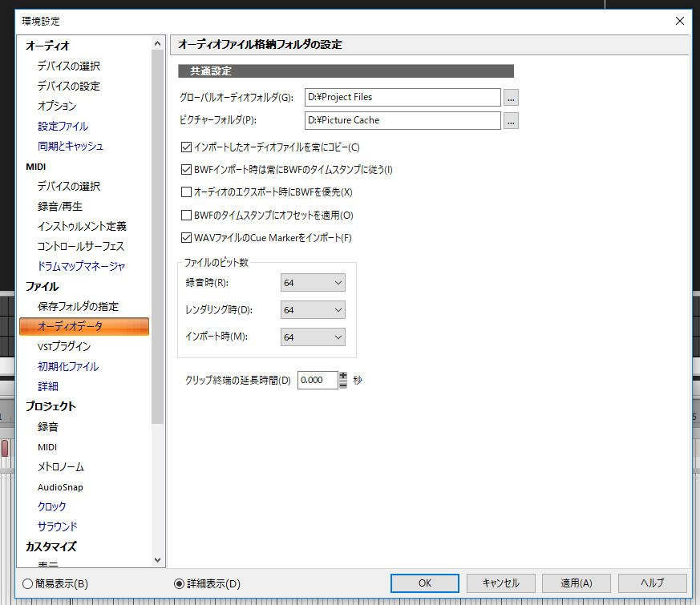Click the キャンセル button
The width and height of the screenshot is (700, 605).
coord(500,583)
